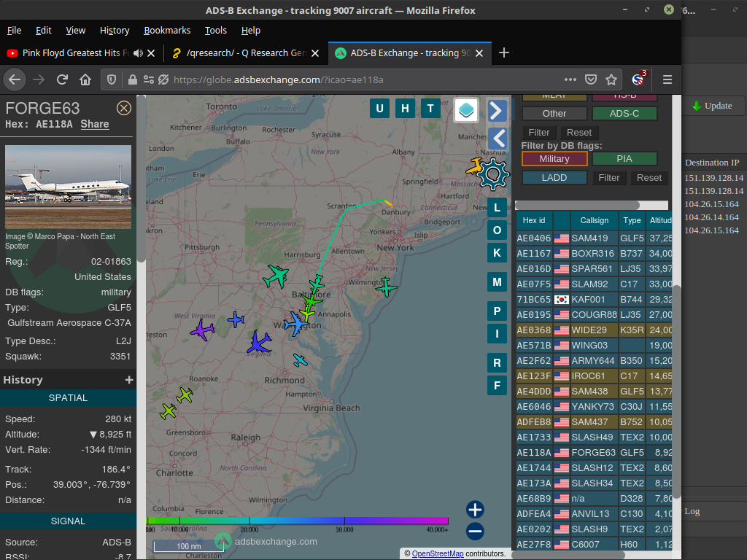Reload the current page

pyautogui.click(x=62, y=79)
